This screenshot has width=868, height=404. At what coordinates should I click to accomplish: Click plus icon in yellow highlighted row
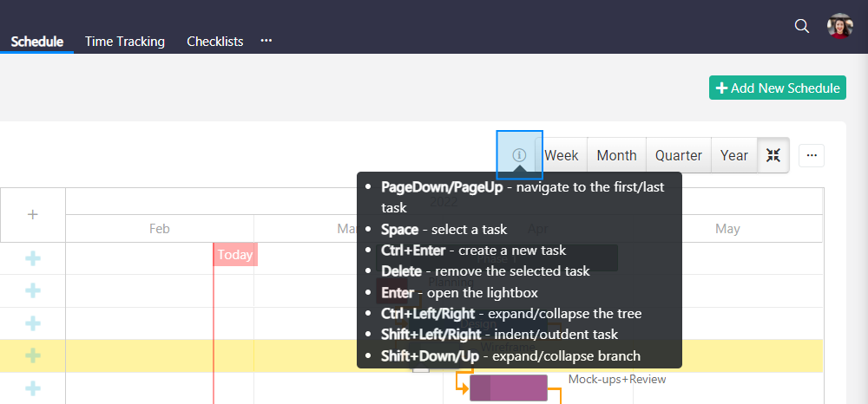(33, 355)
